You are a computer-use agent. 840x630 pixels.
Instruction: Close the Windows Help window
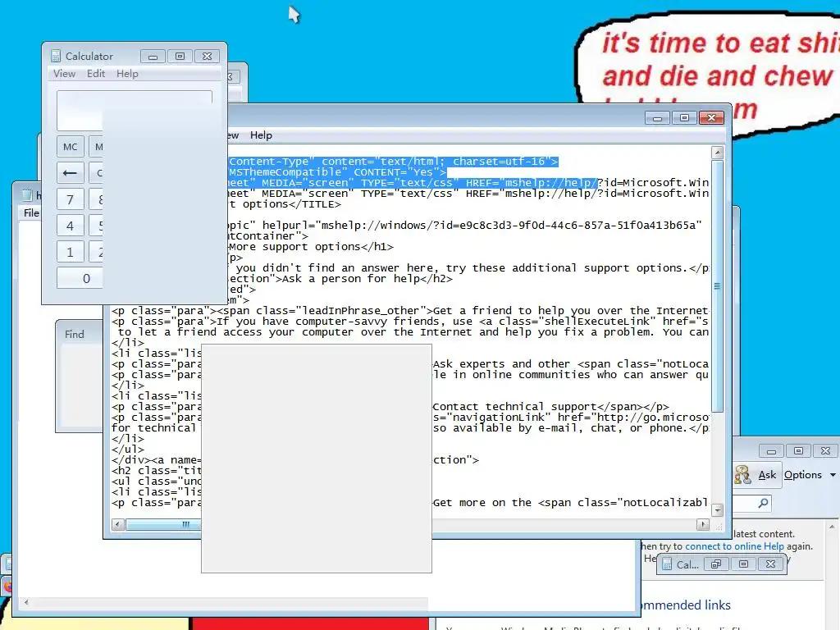(825, 451)
